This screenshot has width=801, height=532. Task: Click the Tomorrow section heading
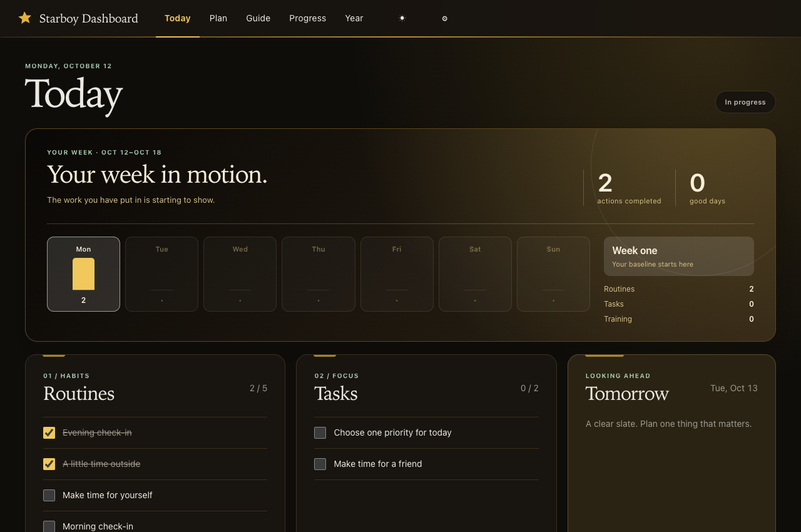[627, 394]
